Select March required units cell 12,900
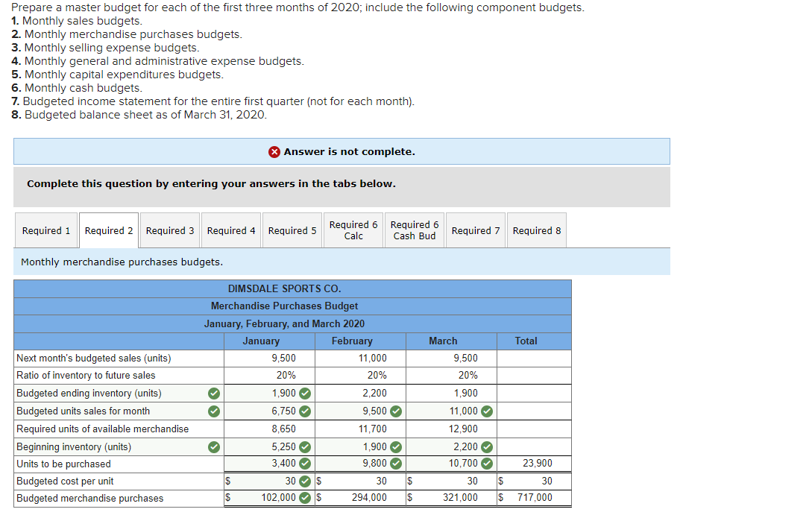Screen dimensions: 812x518 click(x=452, y=429)
